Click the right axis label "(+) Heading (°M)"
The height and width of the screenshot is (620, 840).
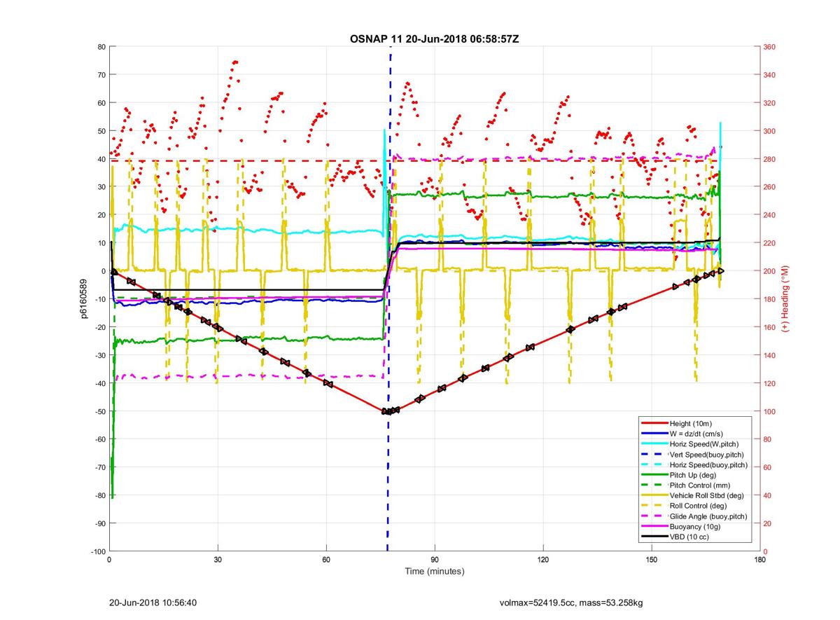click(786, 298)
